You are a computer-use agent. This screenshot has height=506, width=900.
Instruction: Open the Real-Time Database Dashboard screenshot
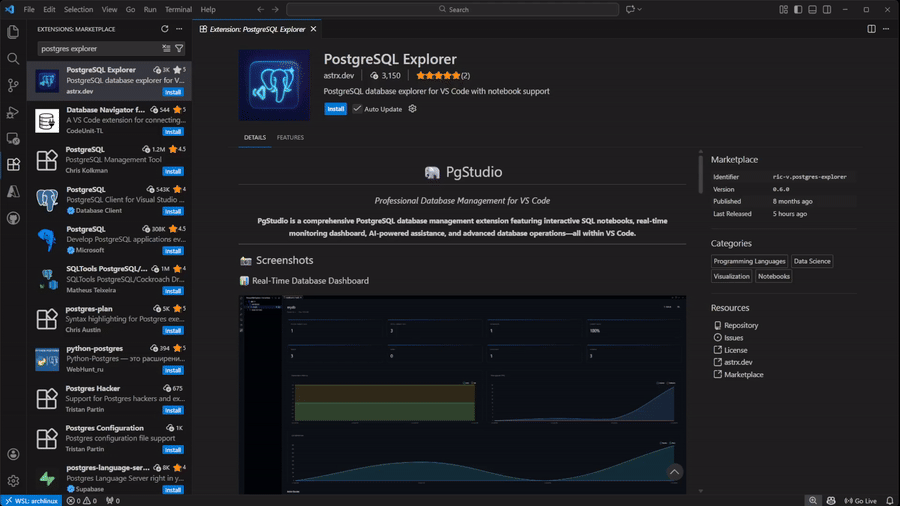pyautogui.click(x=462, y=395)
